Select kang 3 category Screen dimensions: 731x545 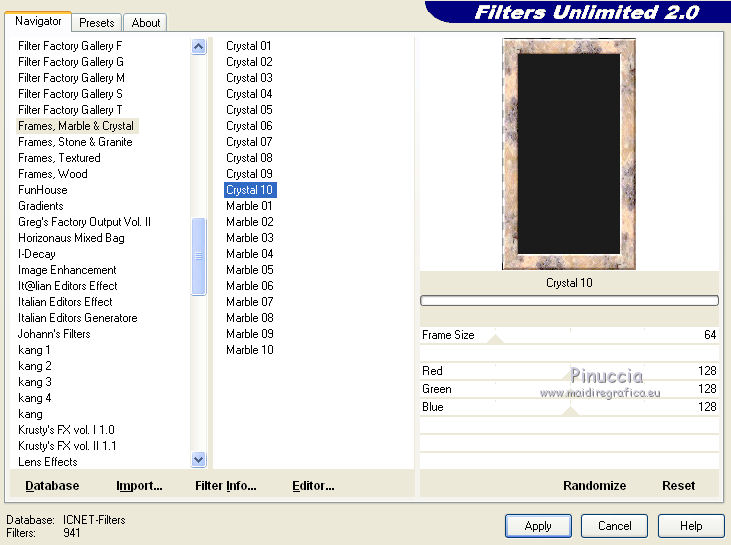tap(34, 382)
